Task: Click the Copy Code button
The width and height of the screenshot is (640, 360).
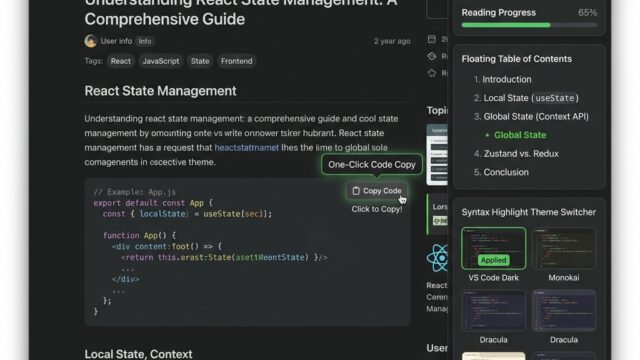Action: (377, 191)
